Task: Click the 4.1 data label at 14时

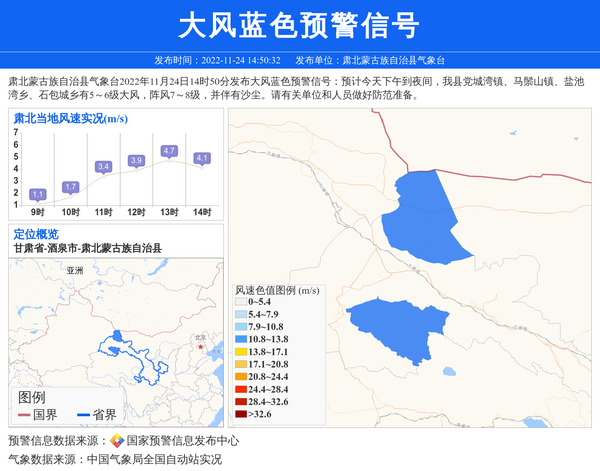Action: pyautogui.click(x=202, y=158)
